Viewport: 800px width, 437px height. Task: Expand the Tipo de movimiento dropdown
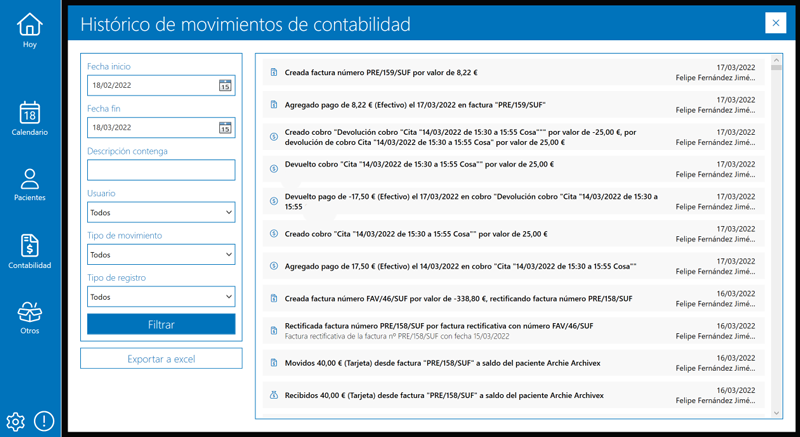pos(161,255)
